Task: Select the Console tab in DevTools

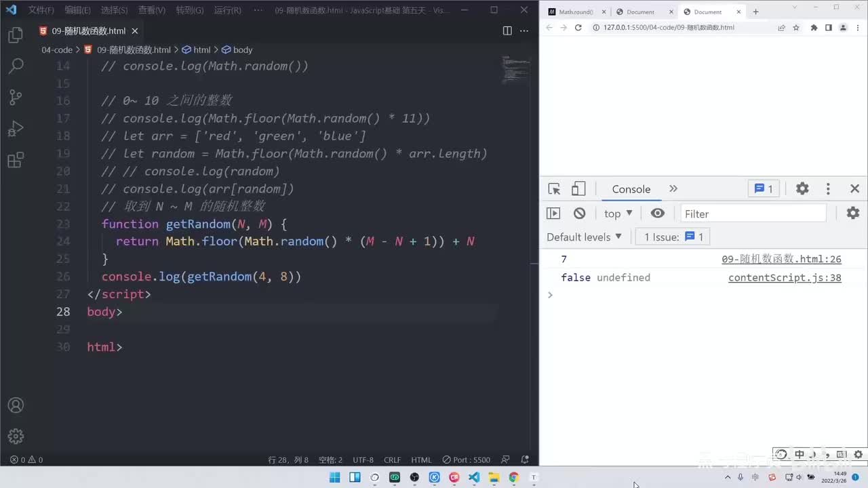Action: (631, 189)
